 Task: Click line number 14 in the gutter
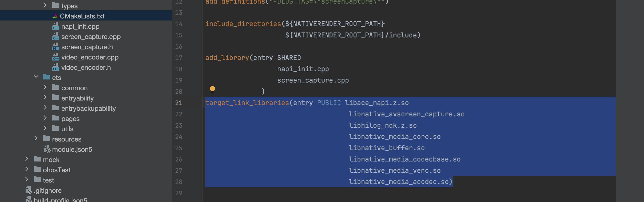point(179,24)
